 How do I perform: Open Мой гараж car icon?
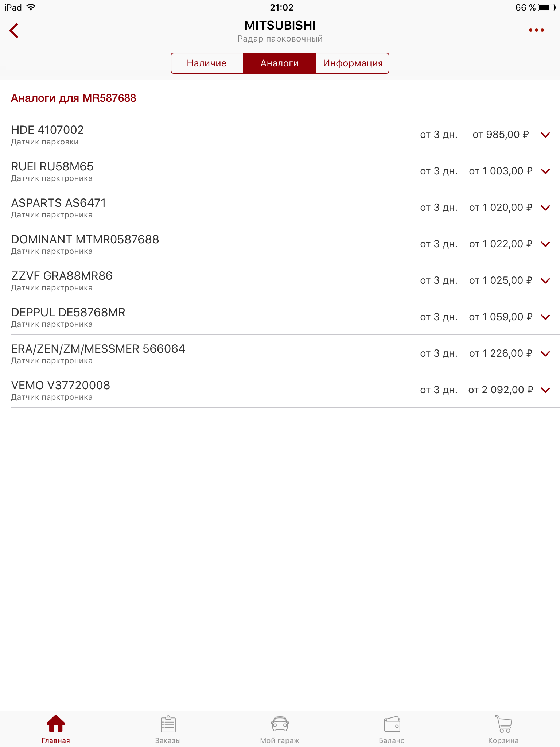click(x=280, y=724)
